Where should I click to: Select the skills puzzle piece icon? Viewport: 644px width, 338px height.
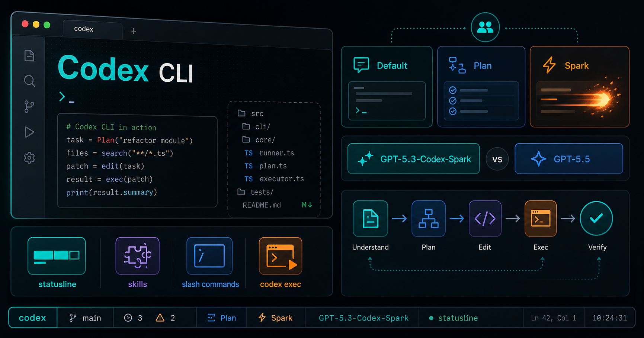coord(138,256)
